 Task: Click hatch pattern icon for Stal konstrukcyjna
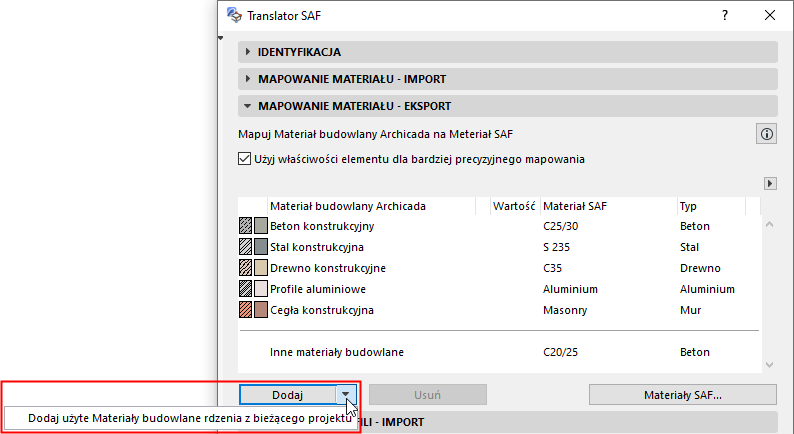coord(246,247)
